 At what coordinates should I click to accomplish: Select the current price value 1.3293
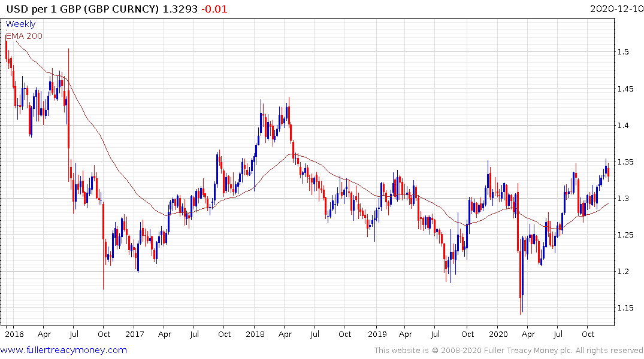[x=180, y=9]
